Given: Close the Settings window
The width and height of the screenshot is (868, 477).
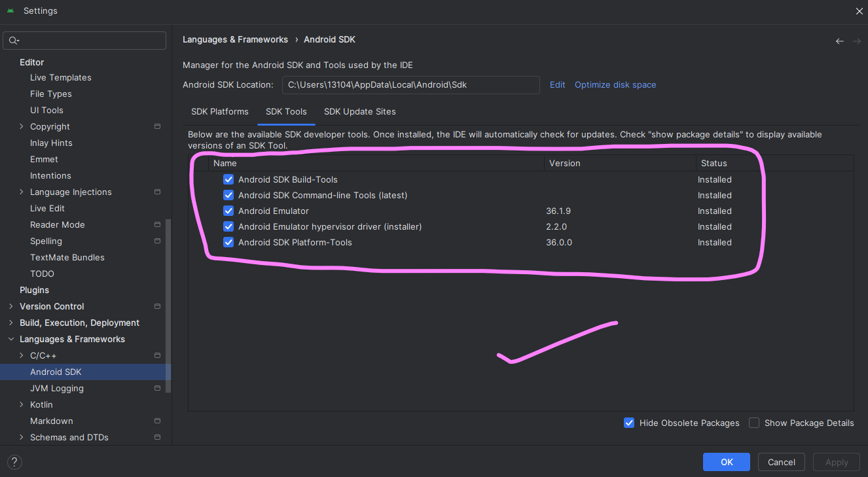Looking at the screenshot, I should click(859, 11).
